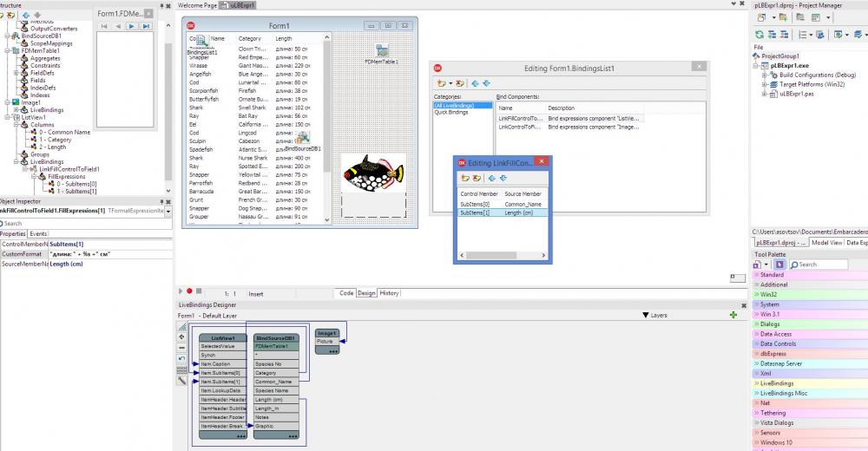Viewport: 868px width, 451px height.
Task: Click add layer green plus icon
Action: (733, 315)
